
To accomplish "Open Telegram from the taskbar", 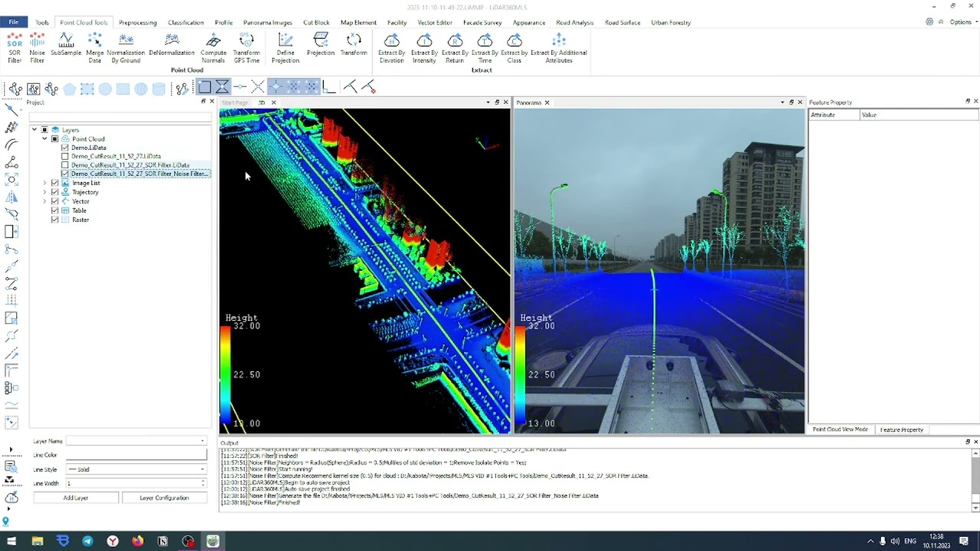I will 87,541.
